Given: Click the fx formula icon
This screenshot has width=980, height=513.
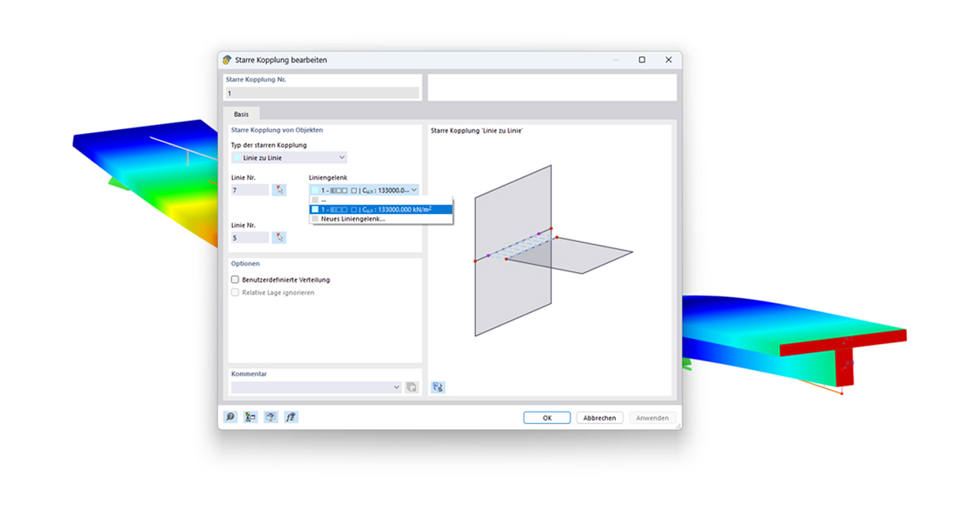Looking at the screenshot, I should (291, 417).
